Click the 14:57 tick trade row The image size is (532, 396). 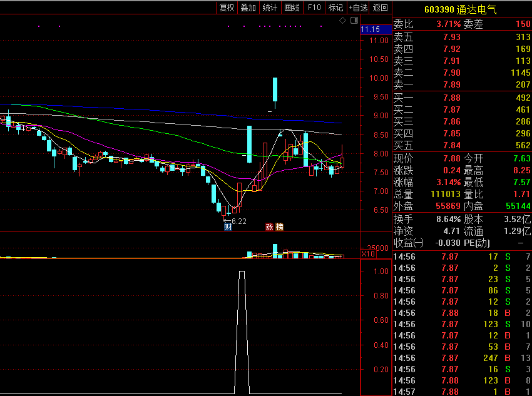tap(462, 392)
